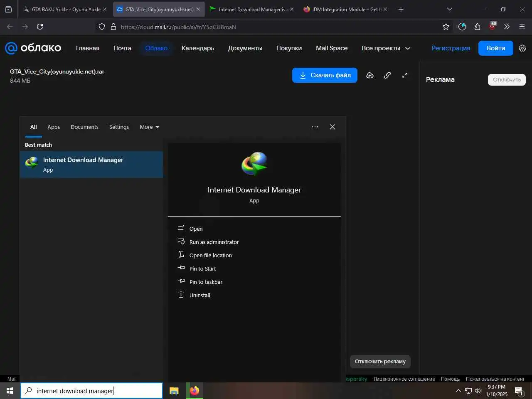Click Помощь footer link
The height and width of the screenshot is (399, 532).
tap(450, 379)
